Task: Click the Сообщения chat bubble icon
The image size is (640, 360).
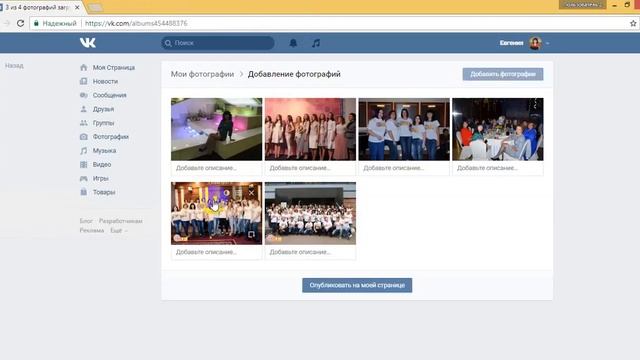Action: click(84, 95)
